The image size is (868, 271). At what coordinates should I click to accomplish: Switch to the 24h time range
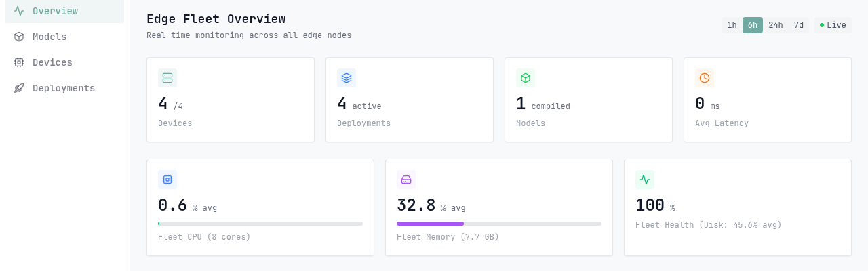point(776,25)
